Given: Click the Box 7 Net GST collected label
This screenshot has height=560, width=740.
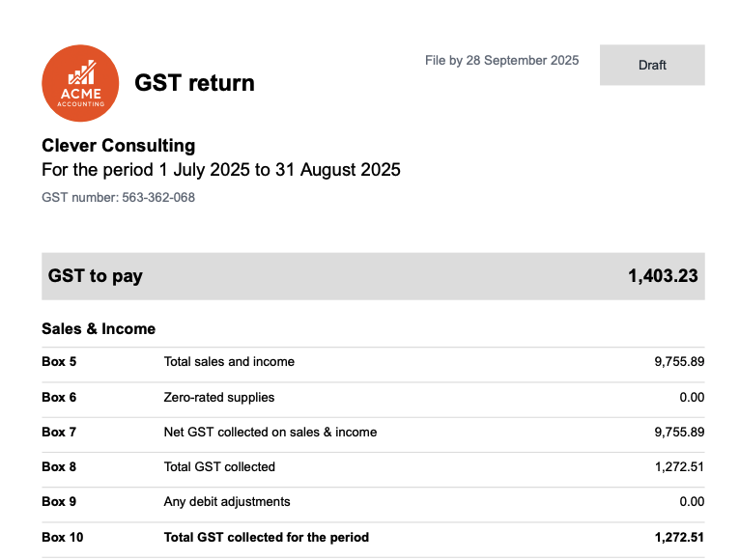Looking at the screenshot, I should 270,433.
